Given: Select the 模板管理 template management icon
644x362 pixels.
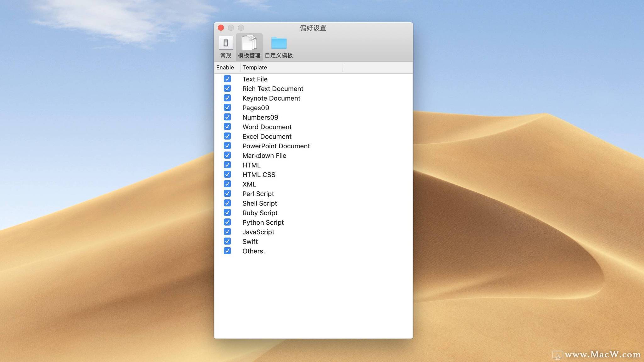Looking at the screenshot, I should point(249,43).
